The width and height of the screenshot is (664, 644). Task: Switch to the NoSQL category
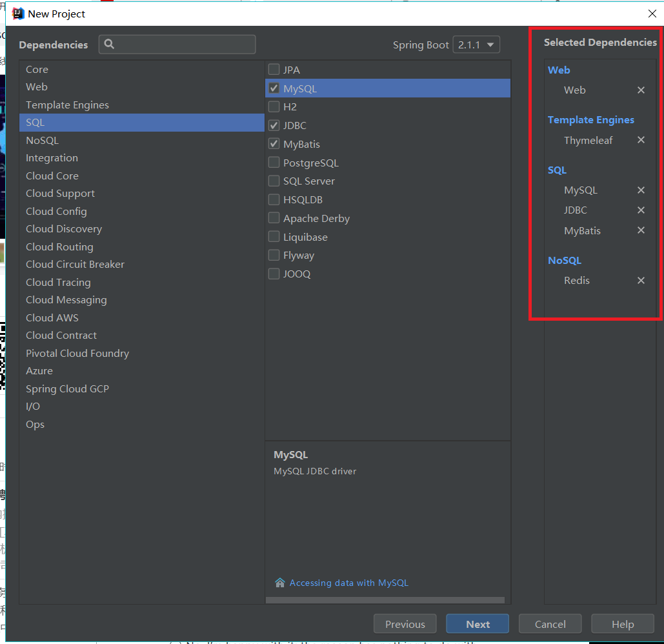coord(142,140)
